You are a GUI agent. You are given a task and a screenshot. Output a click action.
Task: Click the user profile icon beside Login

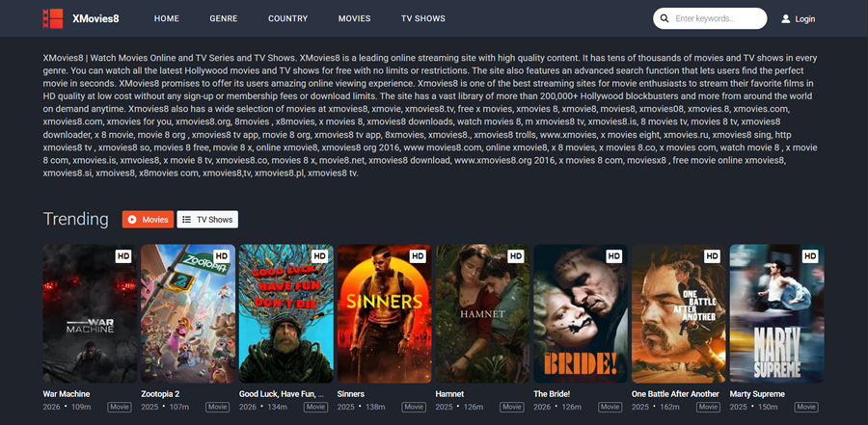[x=785, y=19]
